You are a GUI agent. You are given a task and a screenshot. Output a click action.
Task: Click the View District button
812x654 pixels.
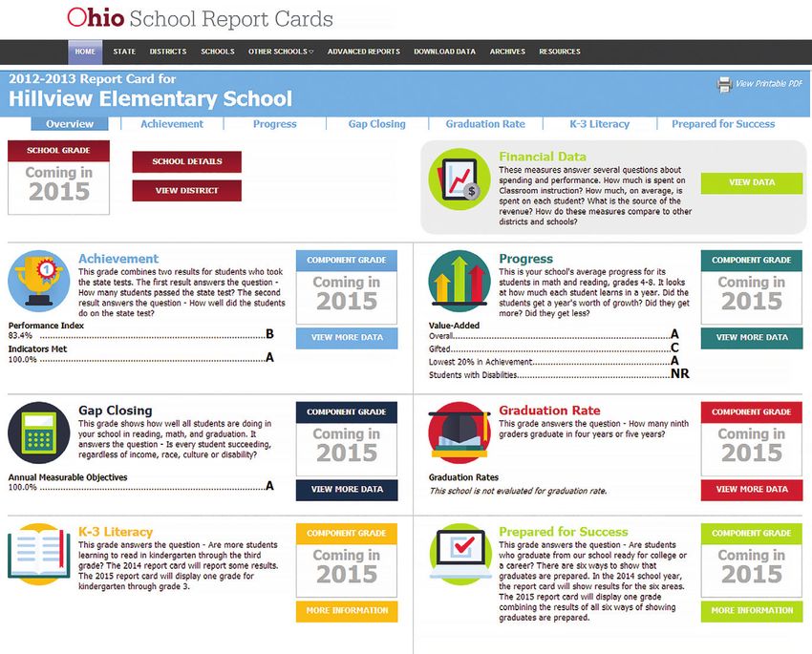tap(187, 190)
